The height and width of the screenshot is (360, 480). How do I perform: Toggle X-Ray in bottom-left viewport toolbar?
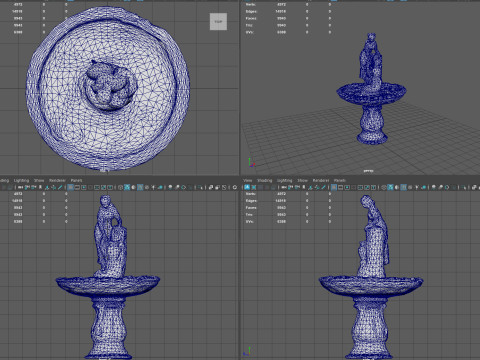(x=211, y=187)
